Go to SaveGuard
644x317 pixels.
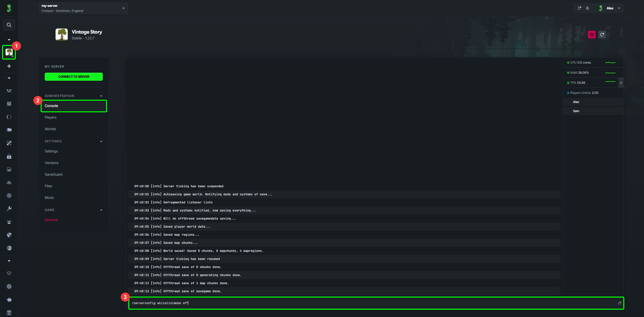[54, 174]
